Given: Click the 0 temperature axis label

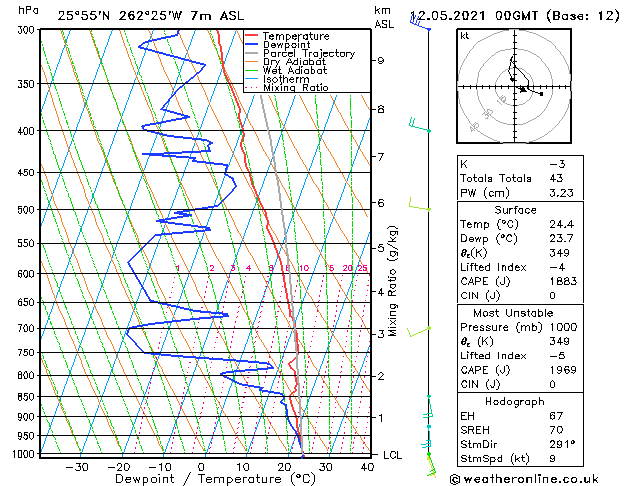Looking at the screenshot, I should [201, 467].
